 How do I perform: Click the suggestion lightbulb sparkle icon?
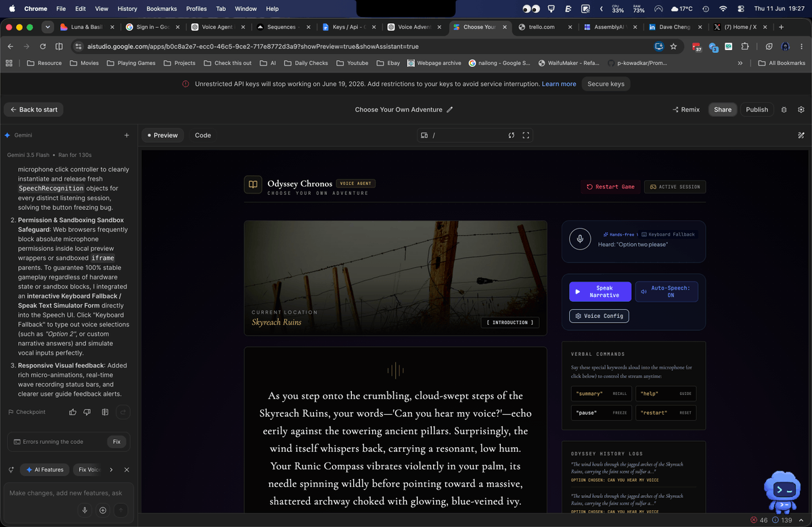pos(11,469)
